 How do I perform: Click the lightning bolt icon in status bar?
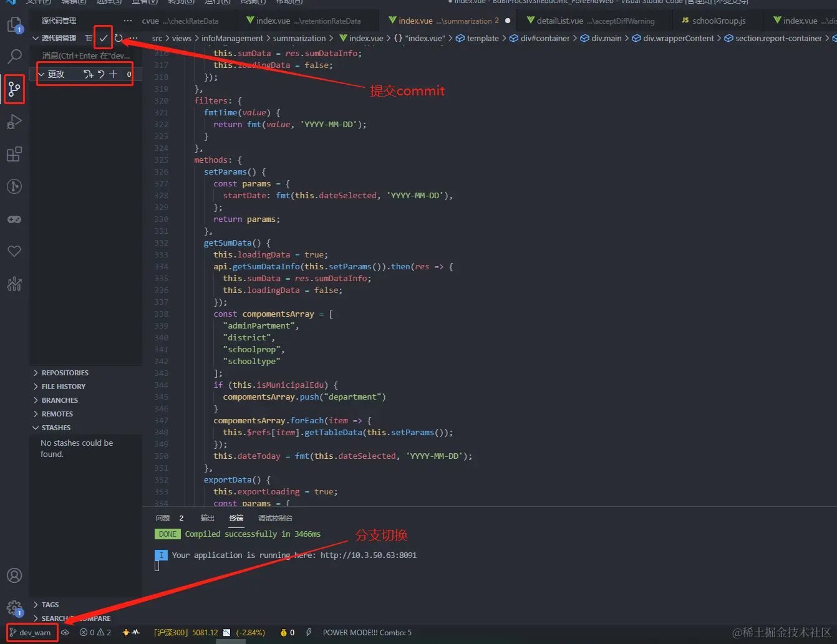[x=309, y=632]
